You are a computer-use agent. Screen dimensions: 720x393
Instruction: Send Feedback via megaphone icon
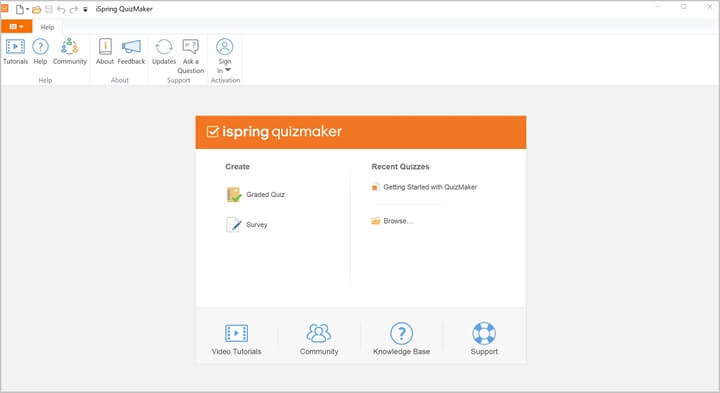click(131, 51)
